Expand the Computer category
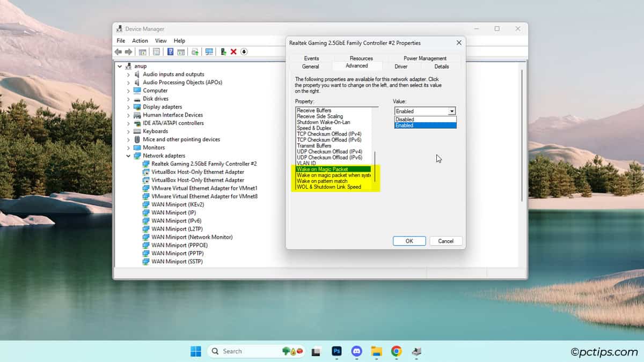 tap(128, 91)
